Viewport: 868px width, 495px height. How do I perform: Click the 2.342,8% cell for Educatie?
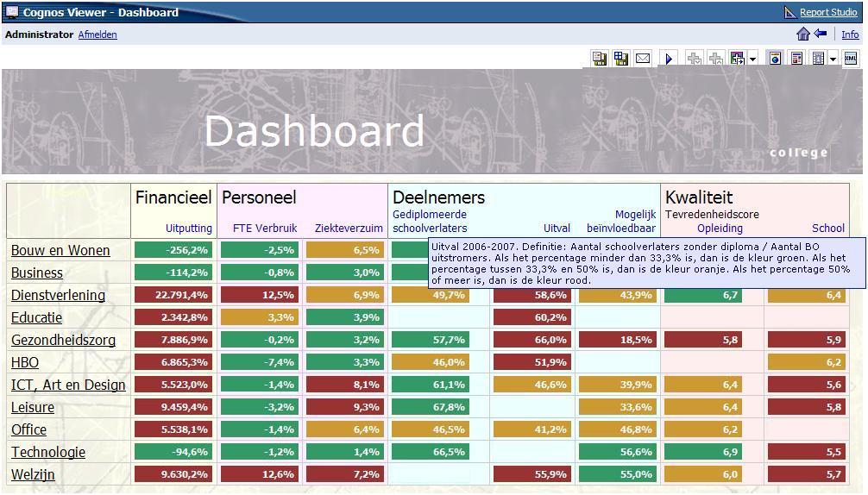click(x=173, y=317)
